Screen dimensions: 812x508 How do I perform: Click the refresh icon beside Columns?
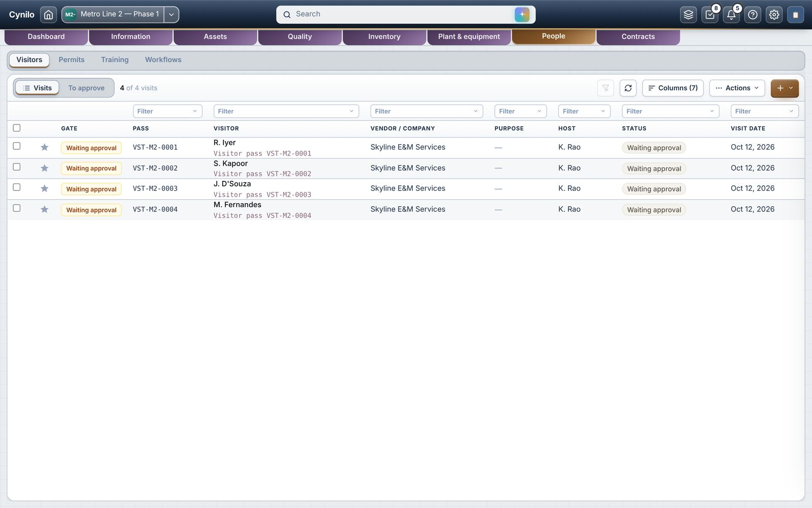pos(628,88)
